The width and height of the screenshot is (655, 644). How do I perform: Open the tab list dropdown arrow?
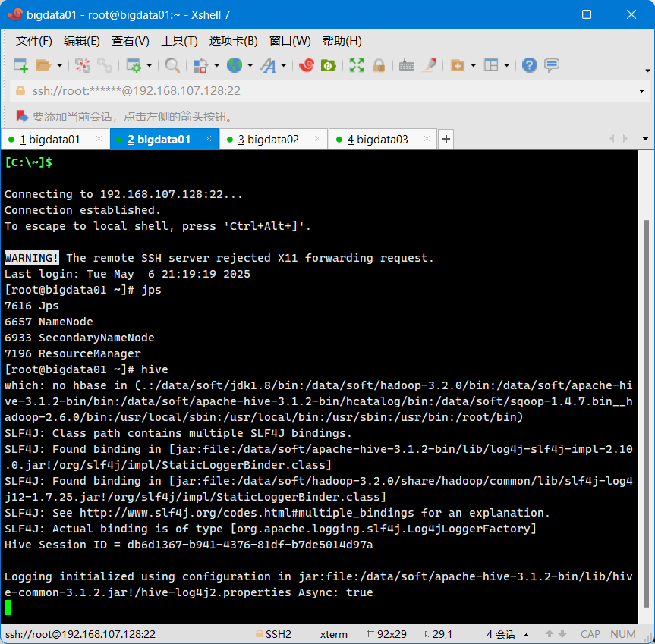(645, 139)
